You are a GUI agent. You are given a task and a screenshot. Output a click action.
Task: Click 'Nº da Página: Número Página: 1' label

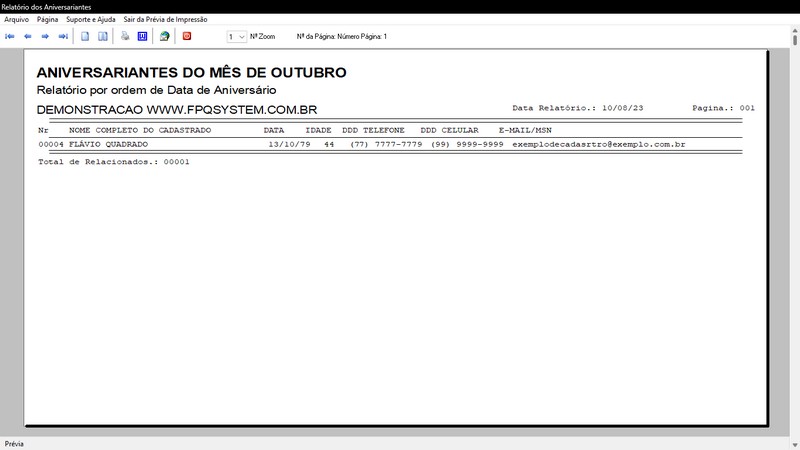tap(342, 37)
